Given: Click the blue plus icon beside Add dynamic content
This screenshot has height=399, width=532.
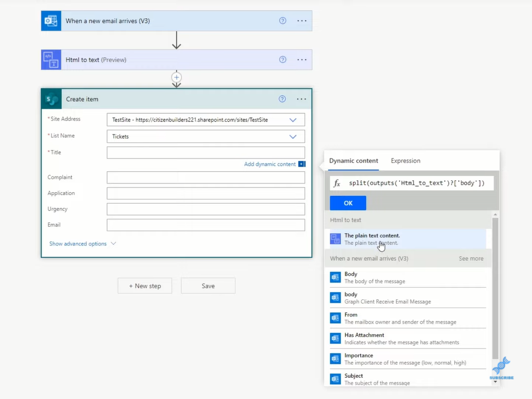Looking at the screenshot, I should point(302,164).
